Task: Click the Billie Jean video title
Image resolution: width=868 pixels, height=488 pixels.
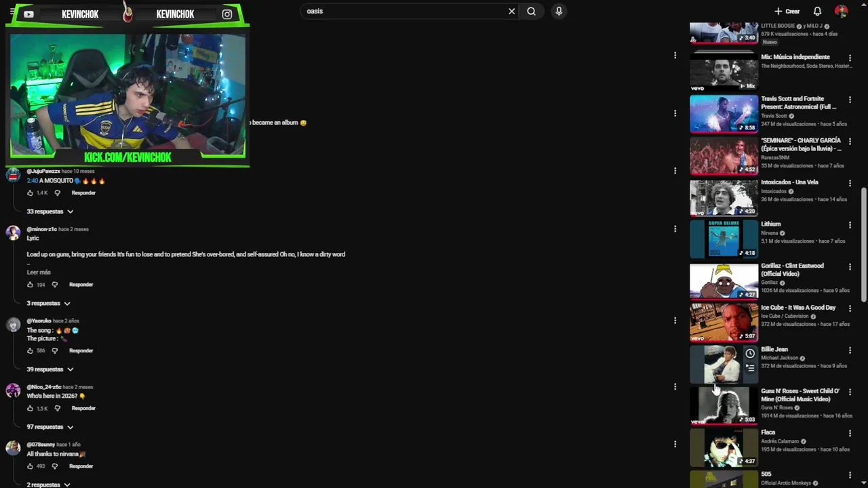Action: [x=774, y=350]
